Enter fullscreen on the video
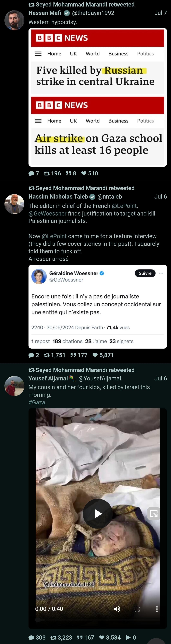The height and width of the screenshot is (644, 171). pos(137,609)
